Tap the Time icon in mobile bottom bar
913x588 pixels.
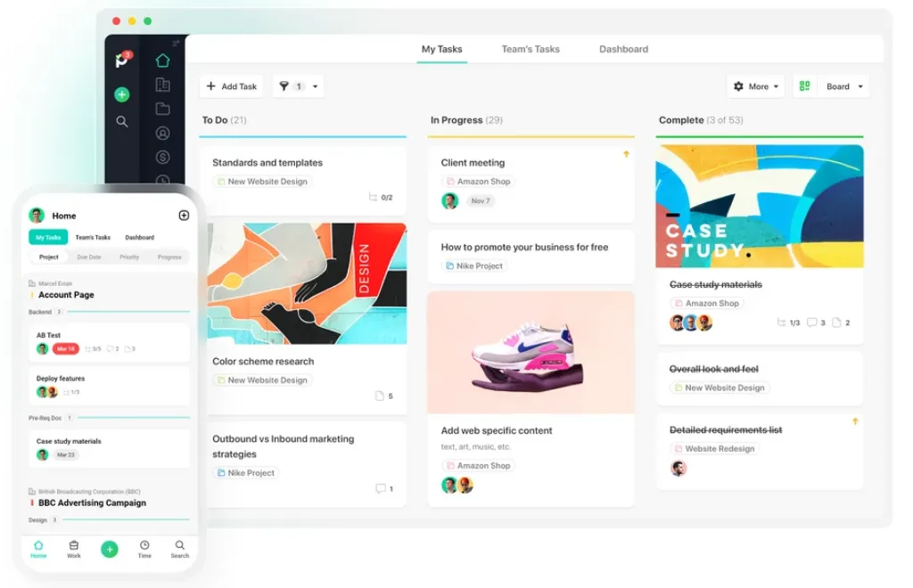click(x=144, y=549)
